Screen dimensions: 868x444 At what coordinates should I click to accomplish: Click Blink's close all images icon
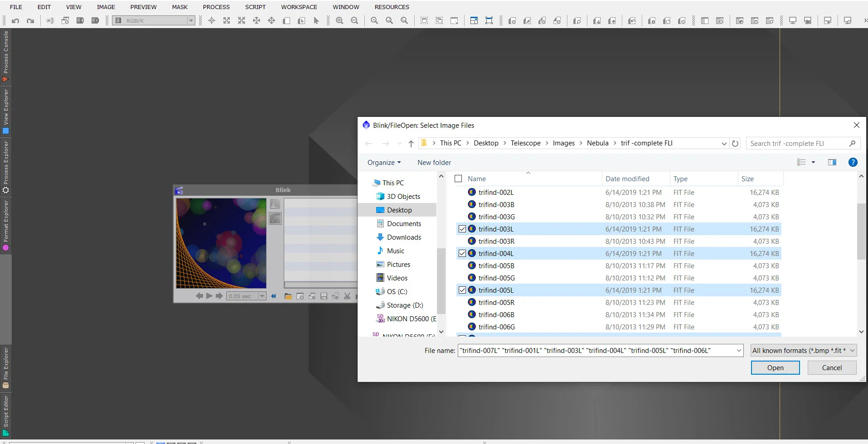[x=312, y=296]
